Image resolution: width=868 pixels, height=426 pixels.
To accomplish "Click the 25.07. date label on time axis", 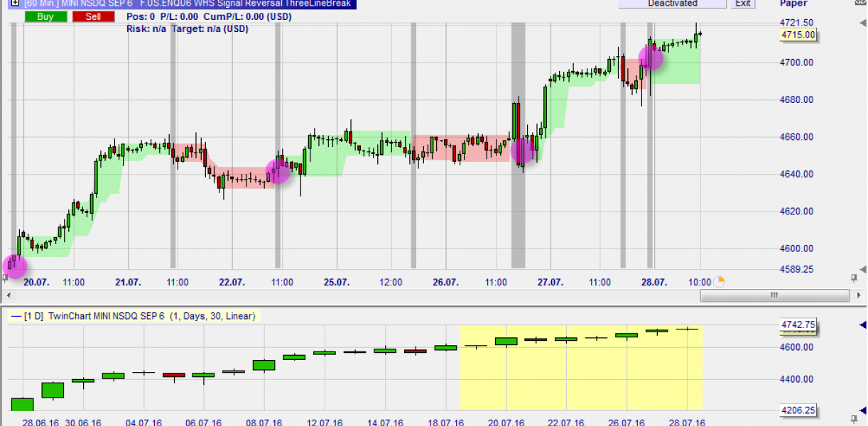I will coord(337,282).
